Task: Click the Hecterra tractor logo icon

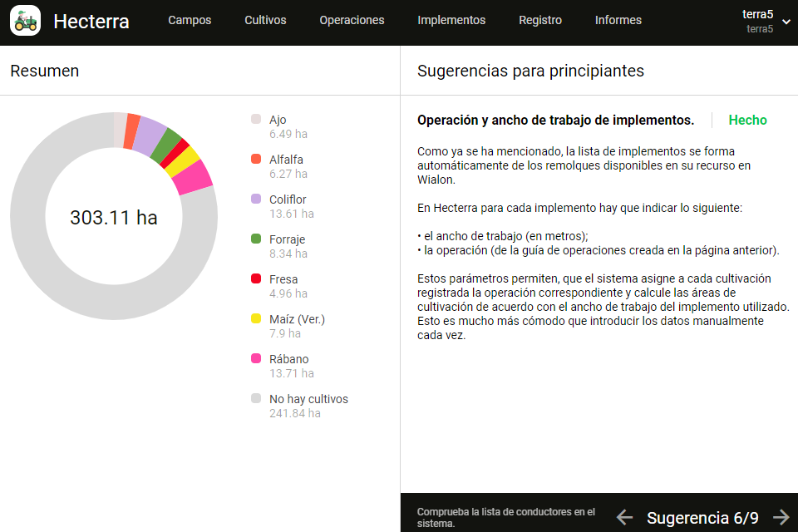Action: pyautogui.click(x=26, y=20)
